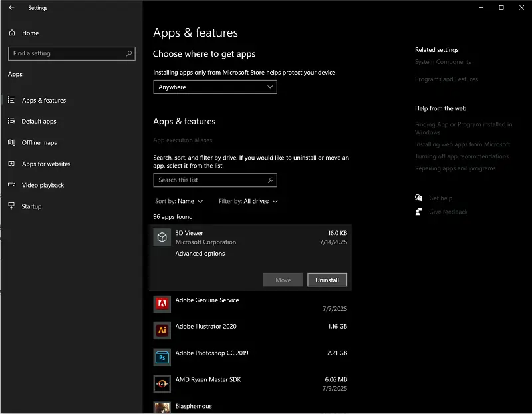Click the Home icon in sidebar
Image resolution: width=532 pixels, height=414 pixels.
tap(11, 33)
